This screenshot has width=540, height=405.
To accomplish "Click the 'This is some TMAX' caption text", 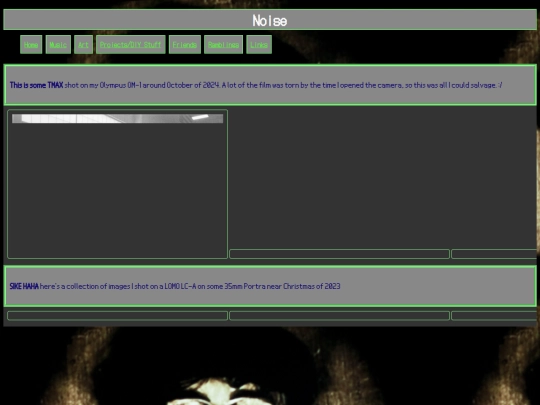I will click(x=37, y=85).
